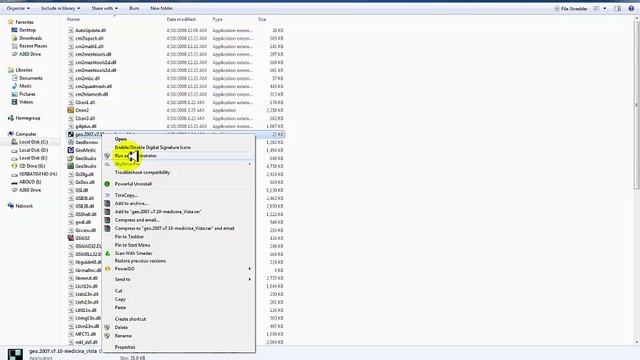Choose Create shortcut
Image resolution: width=640 pixels, height=360 pixels.
pyautogui.click(x=130, y=319)
